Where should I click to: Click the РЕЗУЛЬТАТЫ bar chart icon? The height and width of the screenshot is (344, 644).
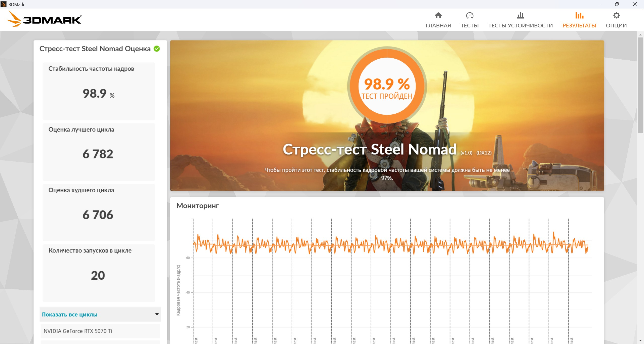click(x=579, y=15)
